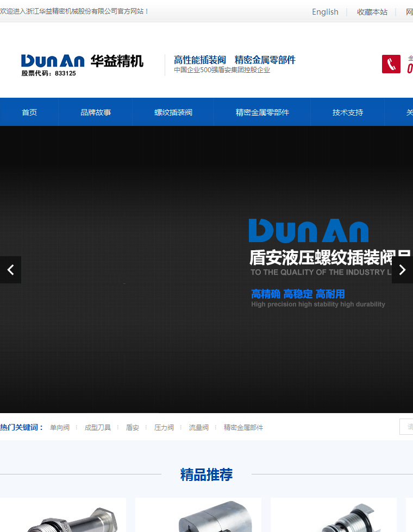
Task: Select hot keyword 单向阀
Action: pos(60,428)
